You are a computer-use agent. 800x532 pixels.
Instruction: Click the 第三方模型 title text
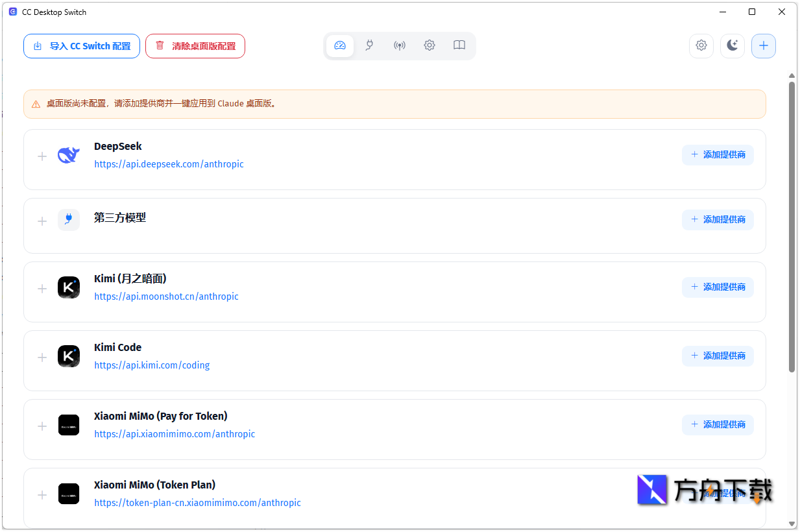pyautogui.click(x=120, y=218)
